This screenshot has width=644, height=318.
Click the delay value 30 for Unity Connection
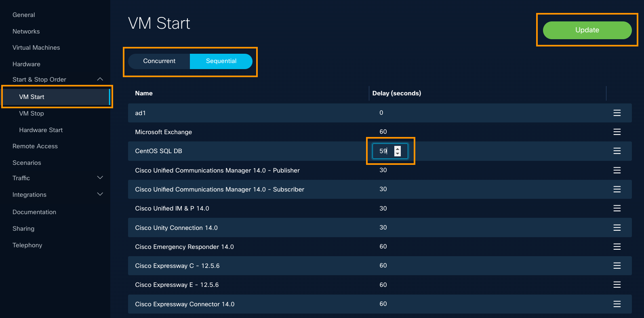click(383, 227)
